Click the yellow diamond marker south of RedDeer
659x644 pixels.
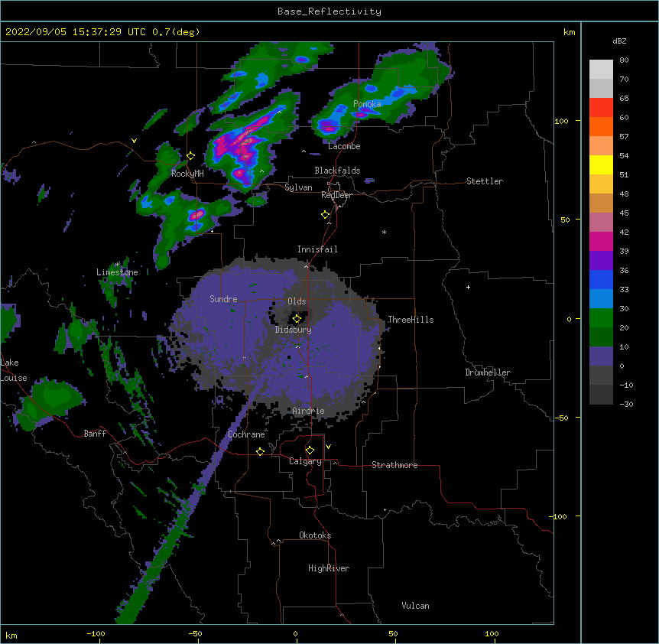tap(326, 215)
